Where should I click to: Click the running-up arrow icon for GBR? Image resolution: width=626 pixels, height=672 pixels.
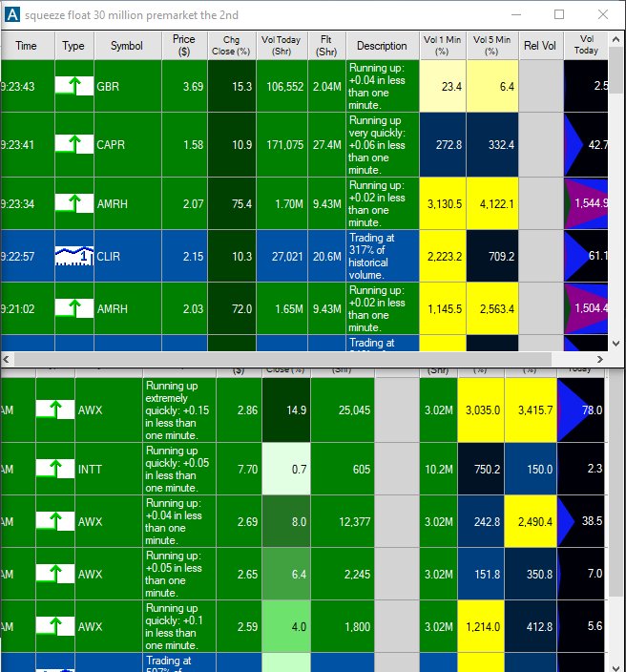[x=74, y=86]
